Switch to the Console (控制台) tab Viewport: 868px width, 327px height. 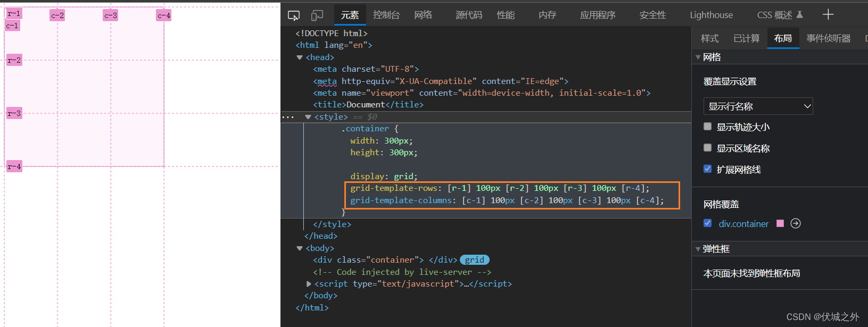pyautogui.click(x=386, y=15)
